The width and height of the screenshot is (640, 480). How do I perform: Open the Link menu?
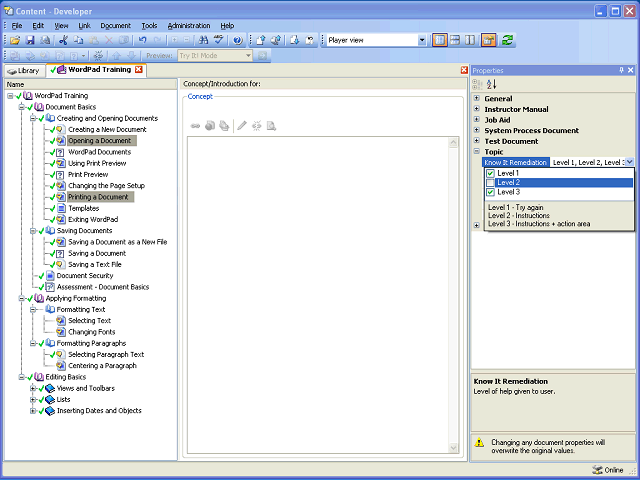pos(84,26)
